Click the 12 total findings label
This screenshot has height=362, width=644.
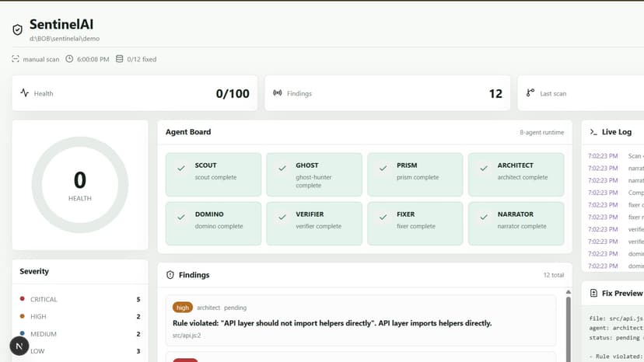(x=554, y=275)
